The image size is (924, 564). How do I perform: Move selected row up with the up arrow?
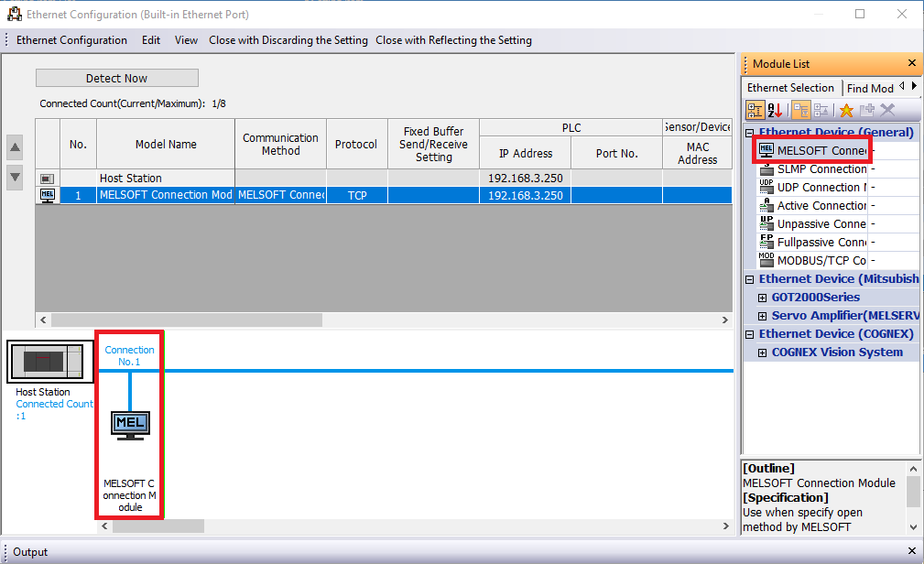[16, 147]
